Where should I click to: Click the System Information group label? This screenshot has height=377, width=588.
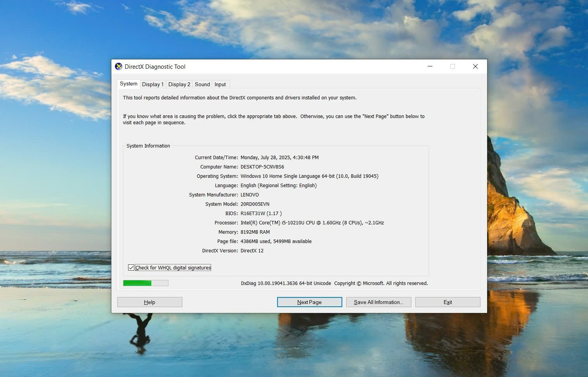pyautogui.click(x=148, y=146)
